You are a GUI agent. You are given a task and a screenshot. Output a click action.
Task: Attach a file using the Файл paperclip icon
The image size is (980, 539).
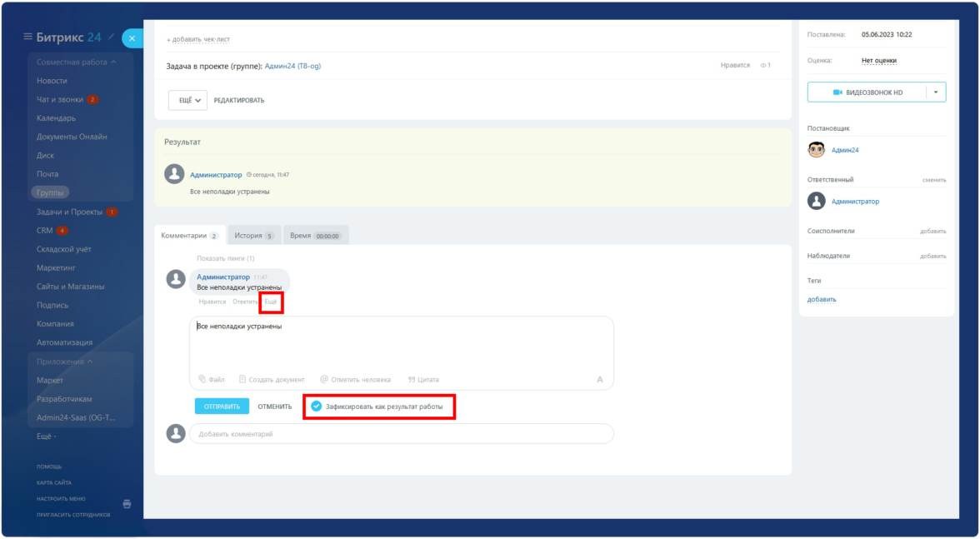click(202, 379)
